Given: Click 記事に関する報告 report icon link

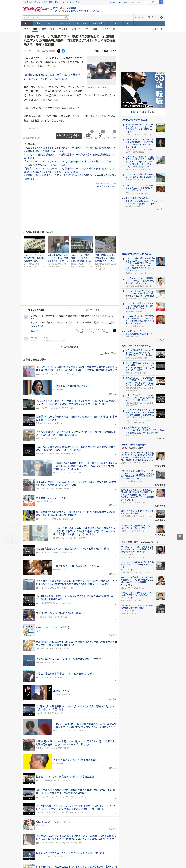Looking at the screenshot, I should pyautogui.click(x=32, y=138).
